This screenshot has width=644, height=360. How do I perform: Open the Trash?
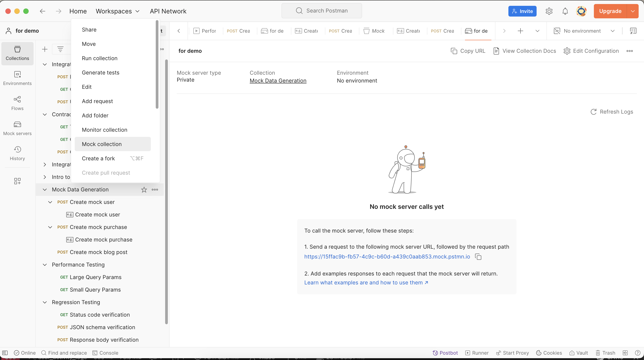point(605,353)
